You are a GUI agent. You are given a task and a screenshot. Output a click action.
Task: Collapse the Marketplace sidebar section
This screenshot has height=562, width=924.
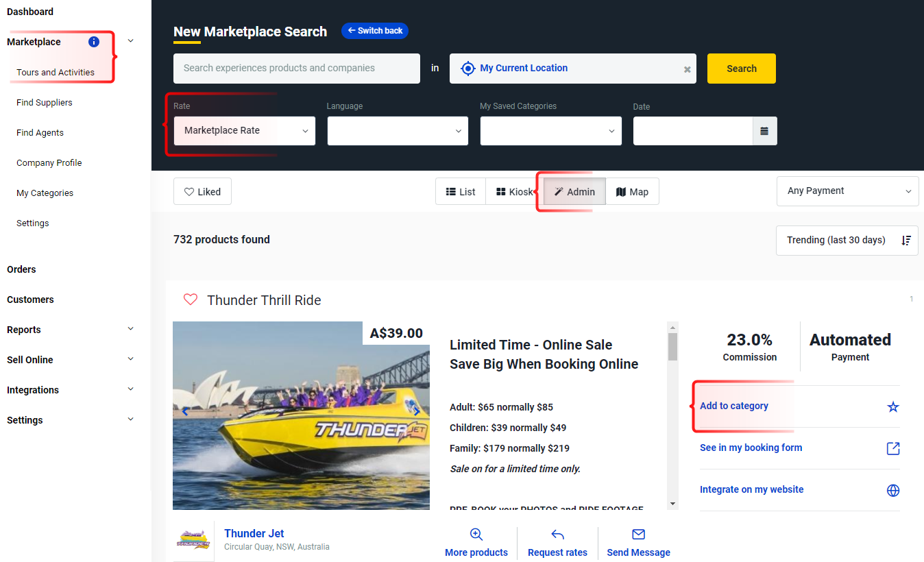click(131, 41)
